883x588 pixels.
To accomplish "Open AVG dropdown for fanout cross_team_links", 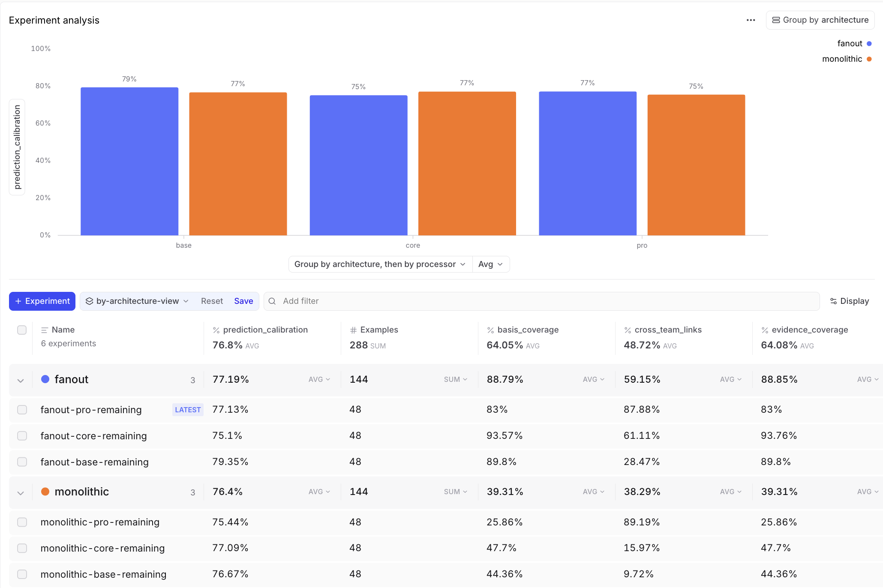I will pyautogui.click(x=731, y=380).
